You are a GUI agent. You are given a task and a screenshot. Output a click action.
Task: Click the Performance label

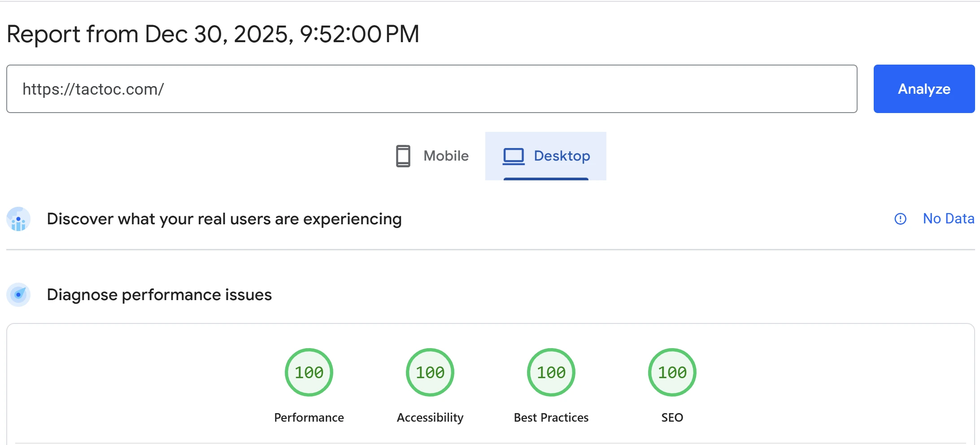tap(309, 418)
